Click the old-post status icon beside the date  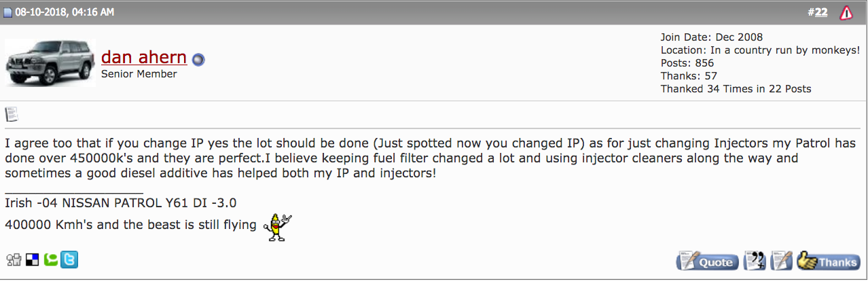[7, 12]
